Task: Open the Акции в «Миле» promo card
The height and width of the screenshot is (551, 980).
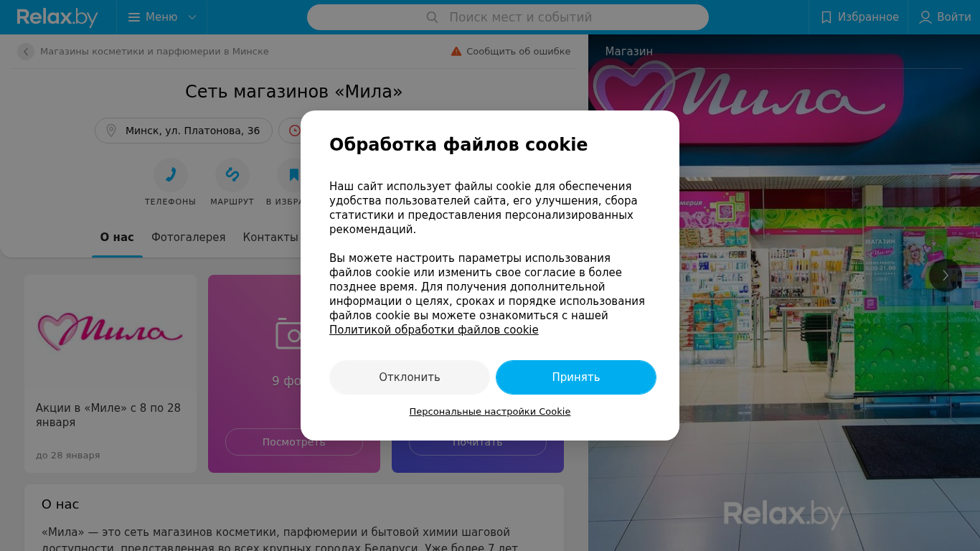Action: 110,374
